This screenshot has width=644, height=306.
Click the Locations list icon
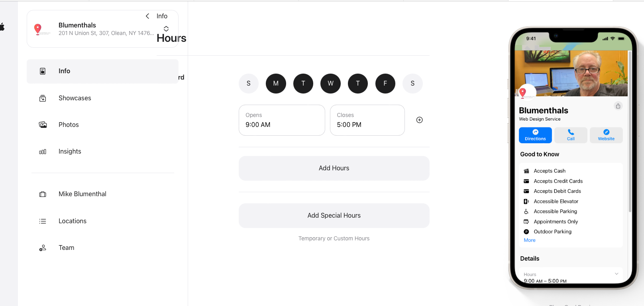pos(43,221)
